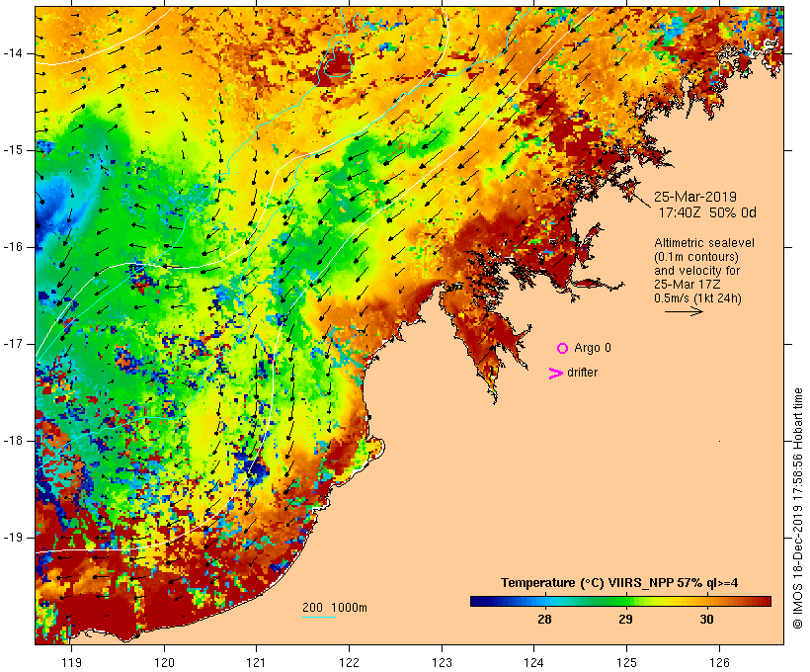Click the 'and velocity for' text line
This screenshot has height=672, width=810.
coord(696,271)
